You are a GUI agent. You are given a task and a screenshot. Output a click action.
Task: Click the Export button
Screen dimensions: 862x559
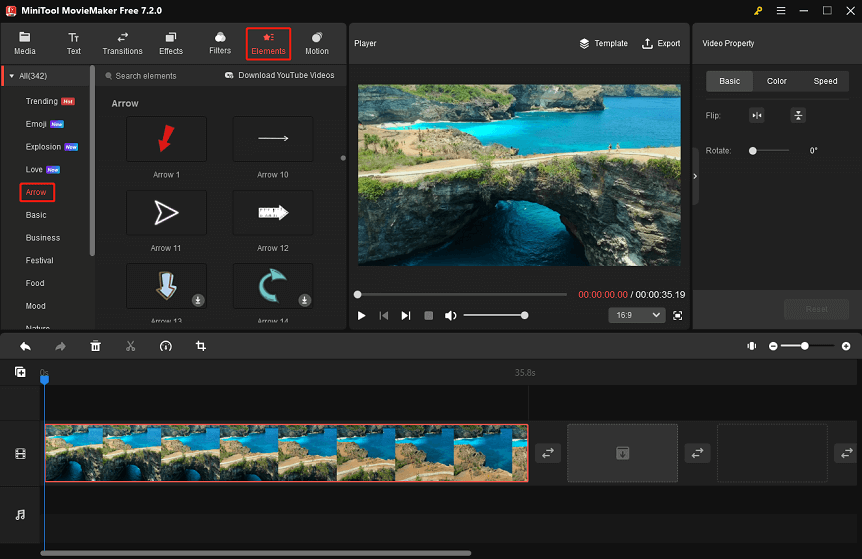pyautogui.click(x=661, y=43)
